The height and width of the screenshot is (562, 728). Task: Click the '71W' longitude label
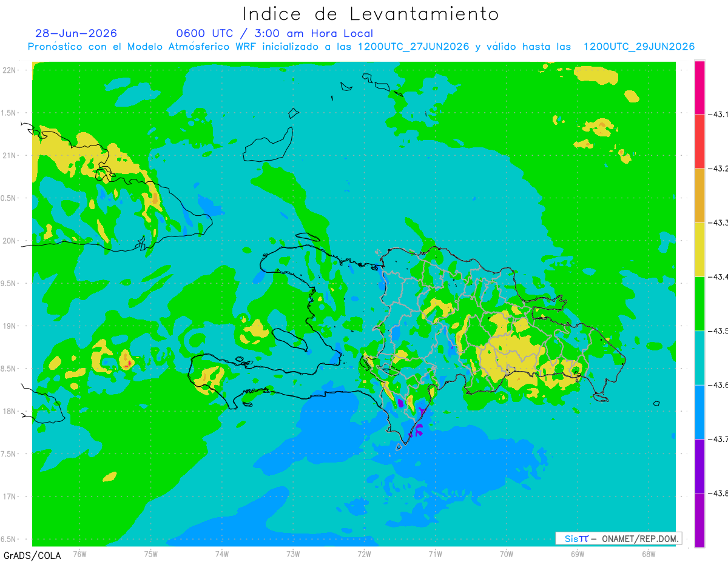(435, 554)
